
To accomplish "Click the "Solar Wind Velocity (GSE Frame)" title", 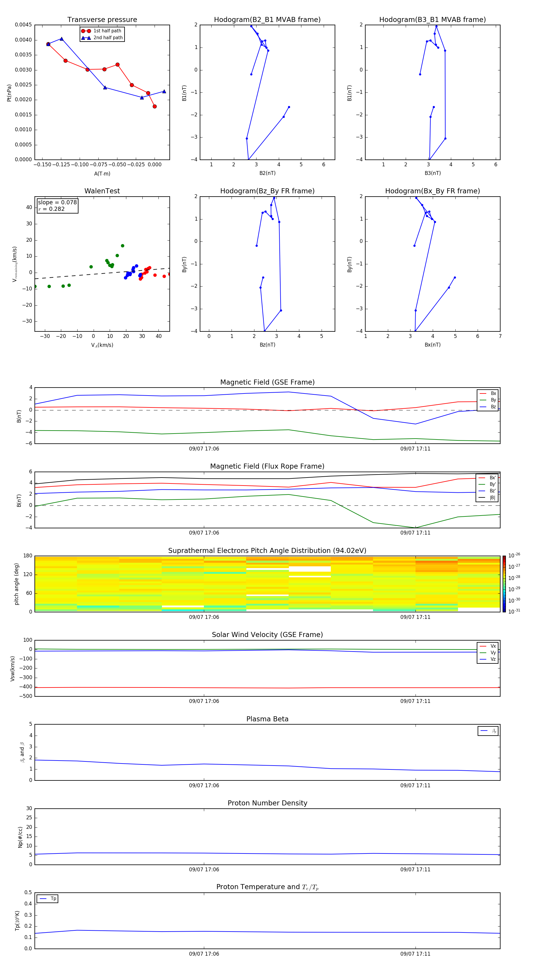I will (267, 635).
